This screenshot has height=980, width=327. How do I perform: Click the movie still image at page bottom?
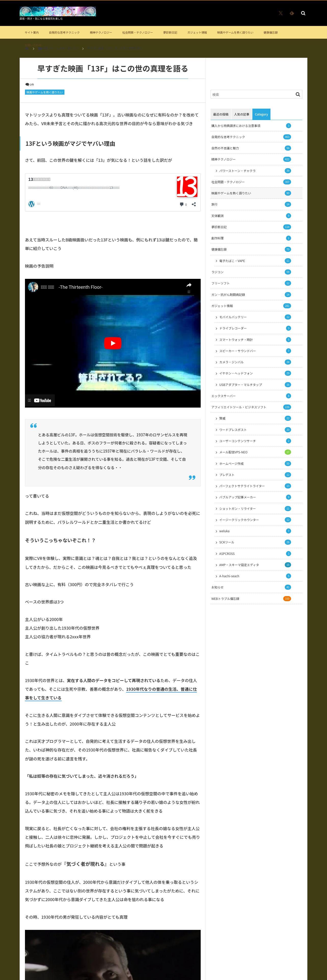click(x=113, y=955)
